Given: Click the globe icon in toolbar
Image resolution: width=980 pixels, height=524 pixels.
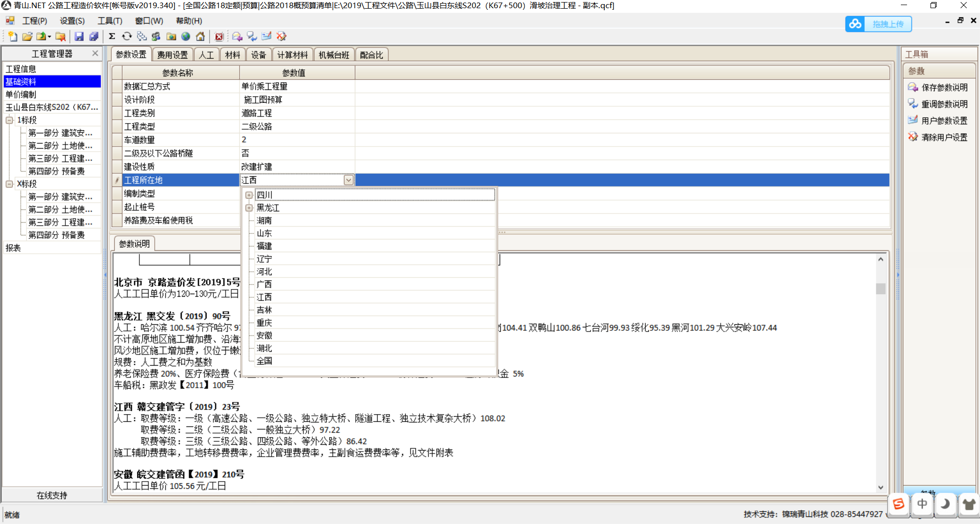Looking at the screenshot, I should point(186,36).
